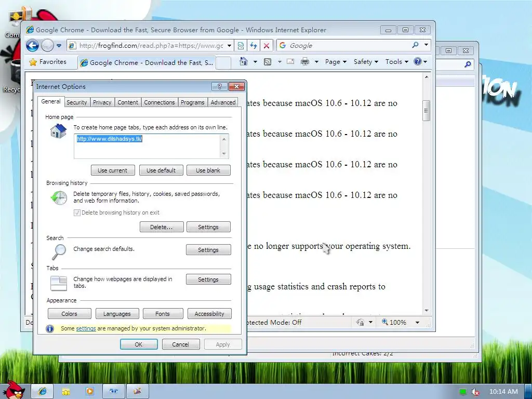
Task: Open recent pages dropdown beside navigation arrows
Action: [59, 46]
